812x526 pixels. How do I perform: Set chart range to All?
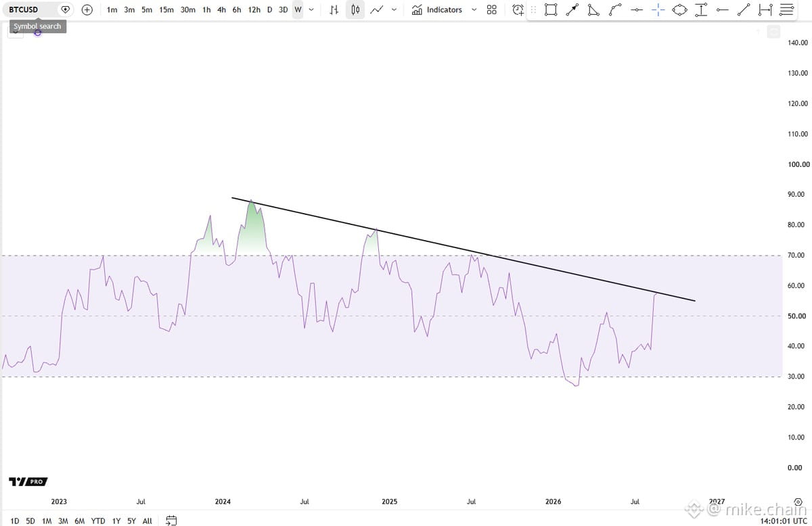click(147, 521)
